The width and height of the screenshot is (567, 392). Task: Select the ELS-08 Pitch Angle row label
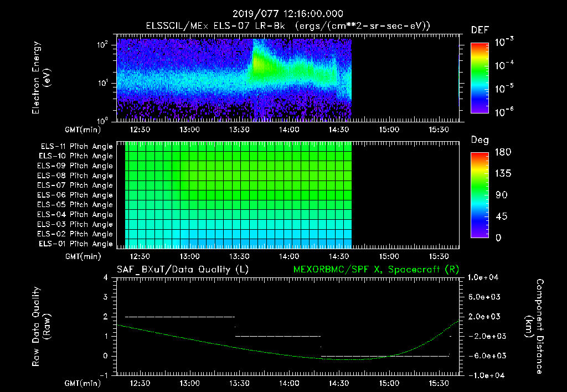coord(75,176)
